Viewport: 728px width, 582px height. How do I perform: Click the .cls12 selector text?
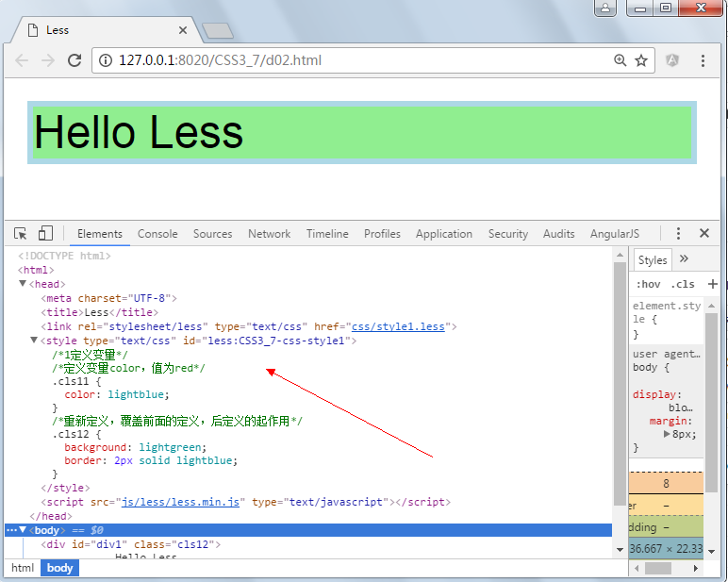[x=71, y=434]
